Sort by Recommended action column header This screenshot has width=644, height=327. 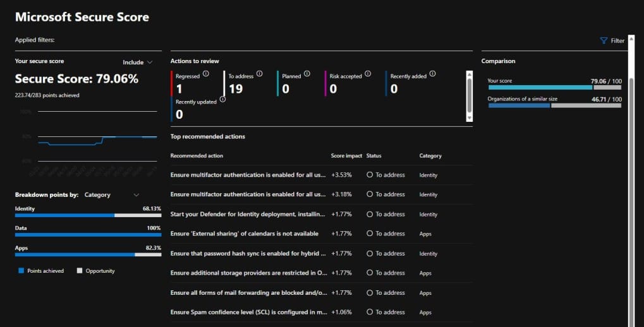click(x=197, y=156)
